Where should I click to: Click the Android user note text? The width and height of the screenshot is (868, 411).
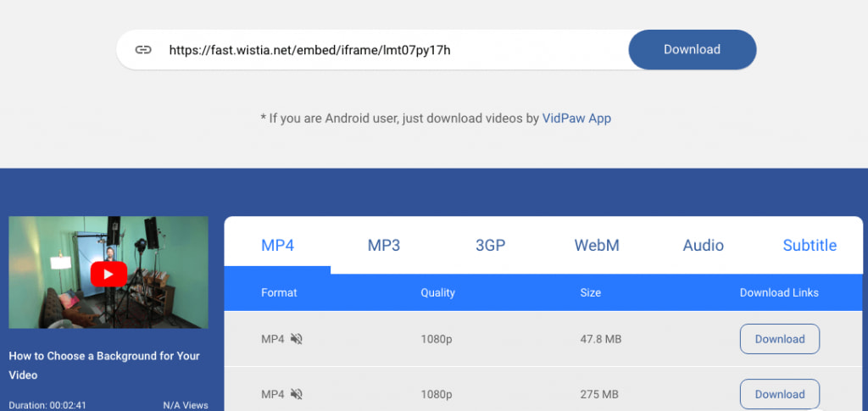coord(436,119)
